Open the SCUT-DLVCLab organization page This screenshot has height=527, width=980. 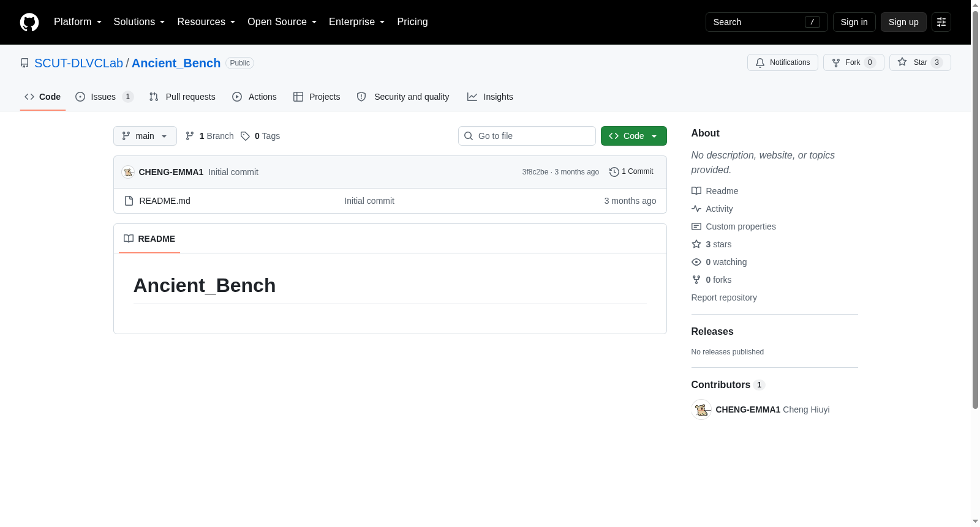[78, 63]
